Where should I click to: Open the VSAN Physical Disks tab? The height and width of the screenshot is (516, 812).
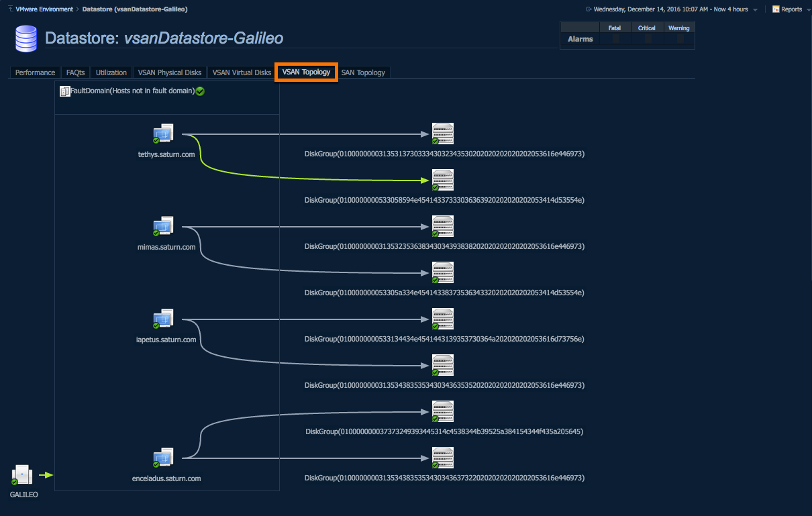coord(170,72)
